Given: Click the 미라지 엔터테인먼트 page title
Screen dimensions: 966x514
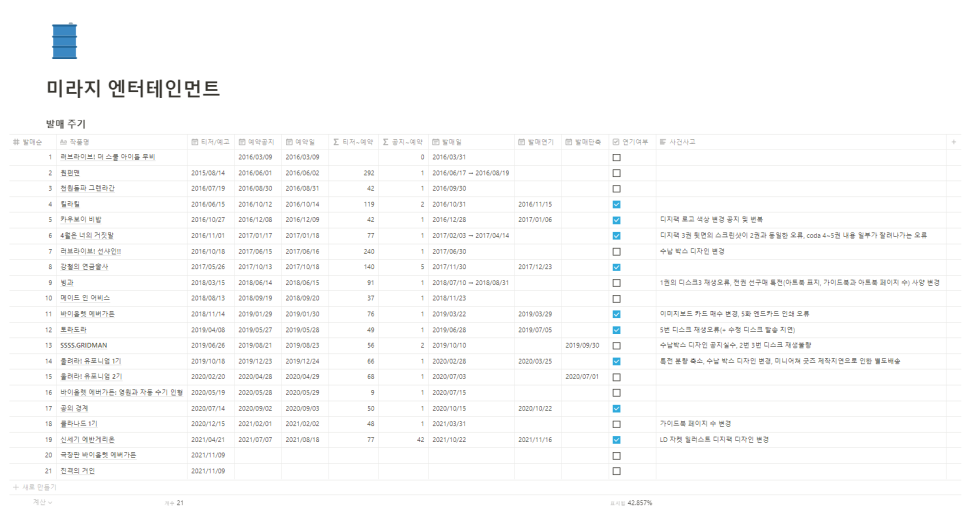Looking at the screenshot, I should coord(133,89).
